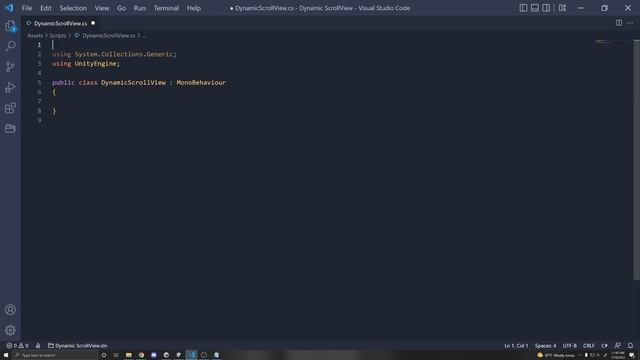Image resolution: width=640 pixels, height=360 pixels.
Task: Split the editor to the right
Action: [619, 23]
